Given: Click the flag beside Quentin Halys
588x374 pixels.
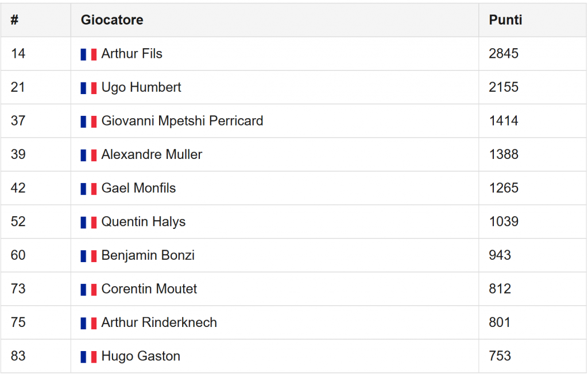Looking at the screenshot, I should pos(88,222).
